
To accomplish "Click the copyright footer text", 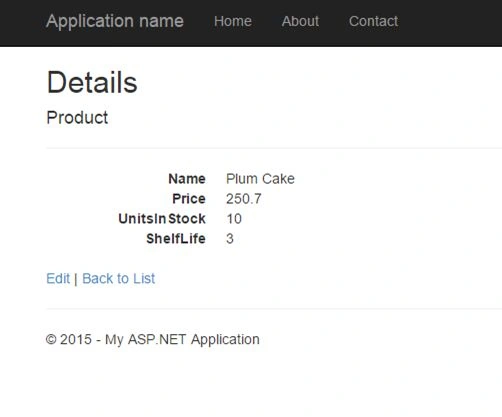I will coord(153,339).
